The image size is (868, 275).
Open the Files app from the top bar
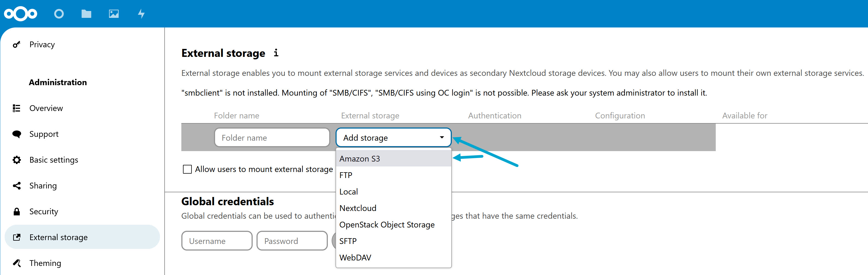pos(86,13)
